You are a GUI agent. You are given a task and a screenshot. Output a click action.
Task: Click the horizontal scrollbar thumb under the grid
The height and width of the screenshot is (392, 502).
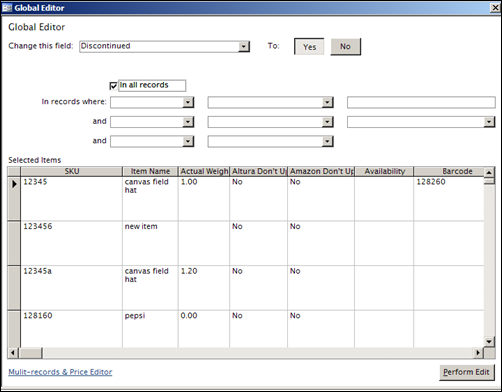click(x=30, y=352)
